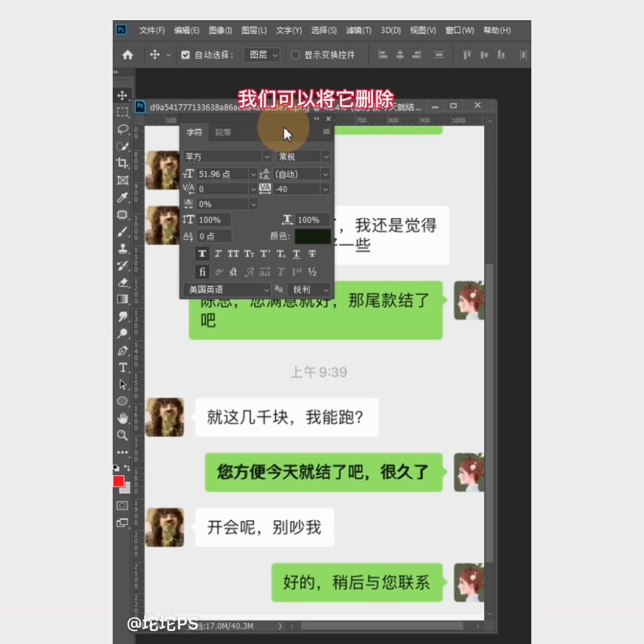Viewport: 644px width, 644px height.
Task: Switch to the 段落 tab
Action: point(223,132)
